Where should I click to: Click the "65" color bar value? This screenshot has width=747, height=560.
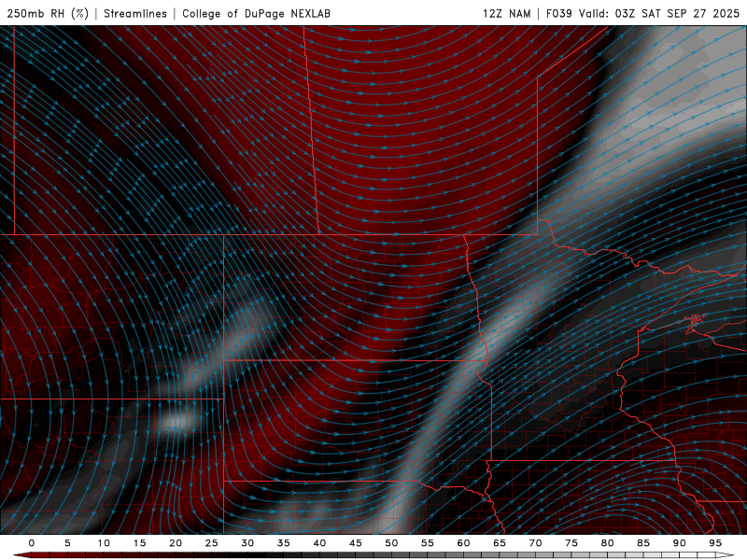coord(500,543)
